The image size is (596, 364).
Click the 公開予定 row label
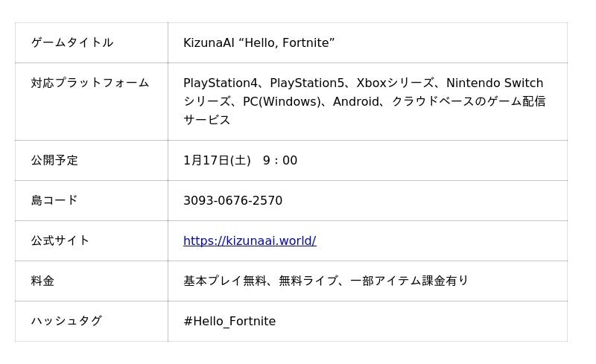coord(54,160)
